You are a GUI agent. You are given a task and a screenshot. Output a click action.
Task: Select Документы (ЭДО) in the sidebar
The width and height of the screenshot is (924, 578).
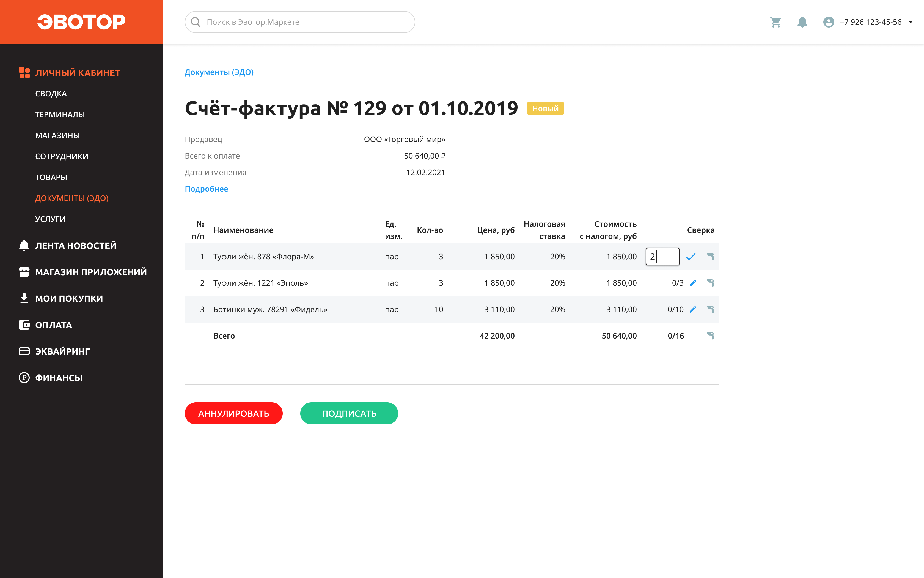point(72,198)
